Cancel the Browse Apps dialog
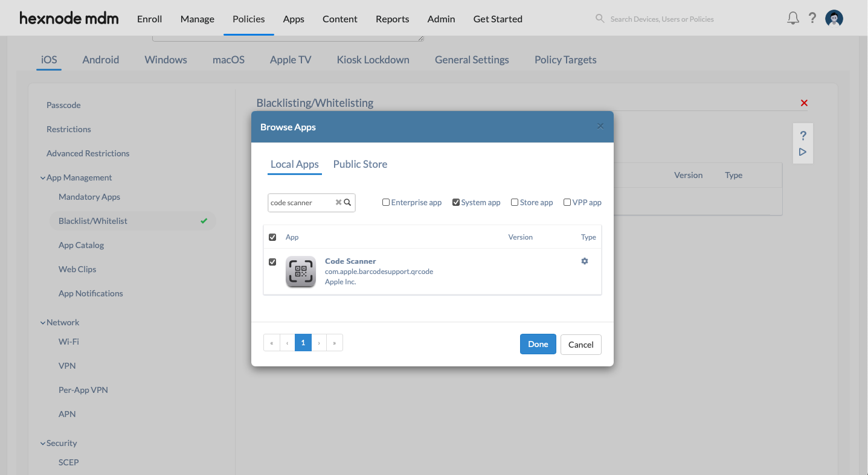868x475 pixels. [580, 344]
